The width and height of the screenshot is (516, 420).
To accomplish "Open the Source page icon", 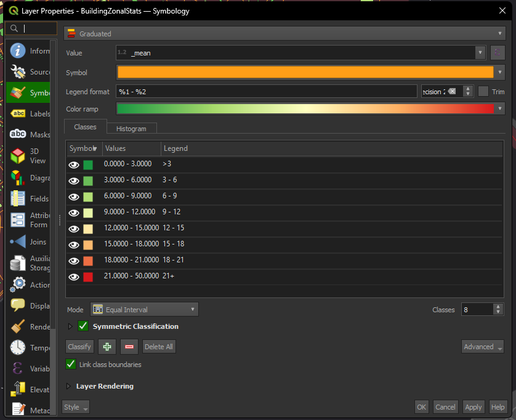I will (x=18, y=72).
